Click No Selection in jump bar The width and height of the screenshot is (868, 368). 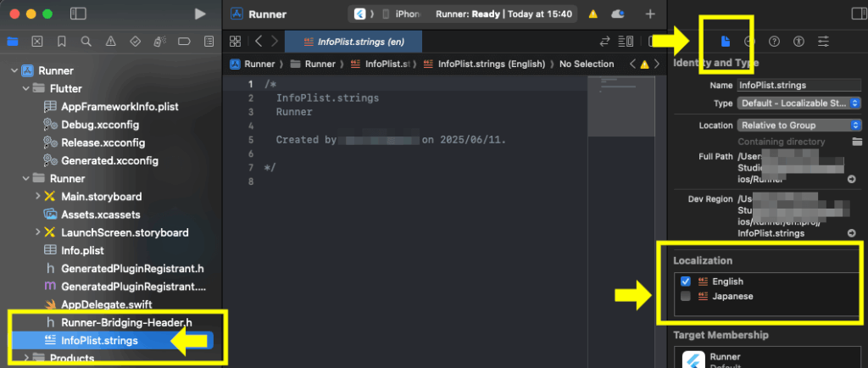pos(587,64)
